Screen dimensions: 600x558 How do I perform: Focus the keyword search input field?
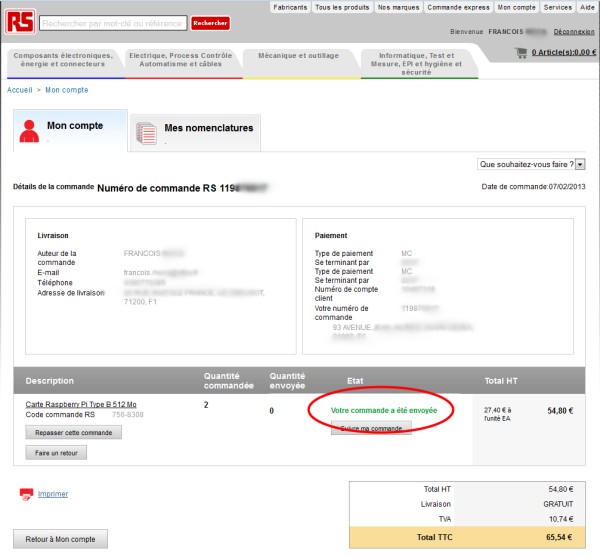(x=113, y=23)
